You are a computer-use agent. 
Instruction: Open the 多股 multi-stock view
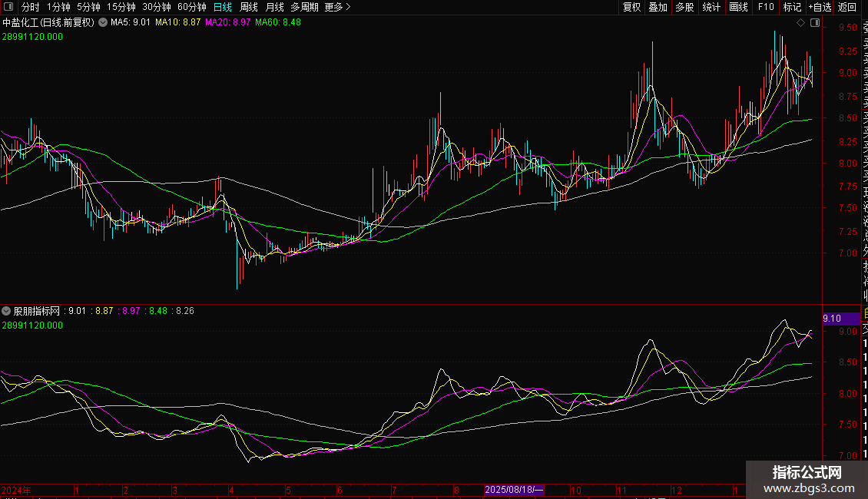coord(684,7)
